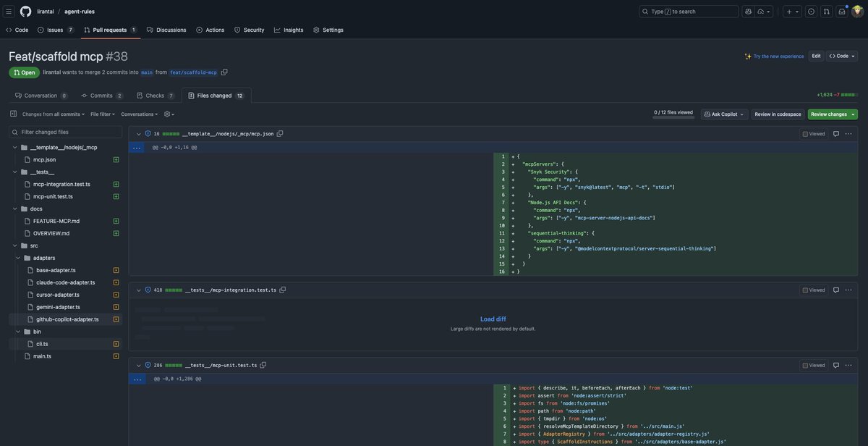This screenshot has width=868, height=446.
Task: Add comment on mcp-unit.test.ts file
Action: pyautogui.click(x=836, y=366)
